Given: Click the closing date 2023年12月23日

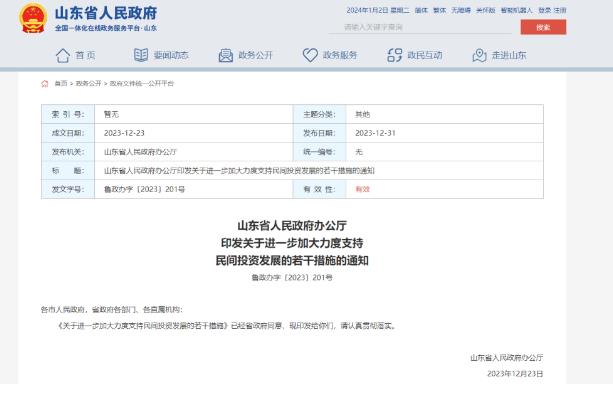Looking at the screenshot, I should tap(515, 374).
